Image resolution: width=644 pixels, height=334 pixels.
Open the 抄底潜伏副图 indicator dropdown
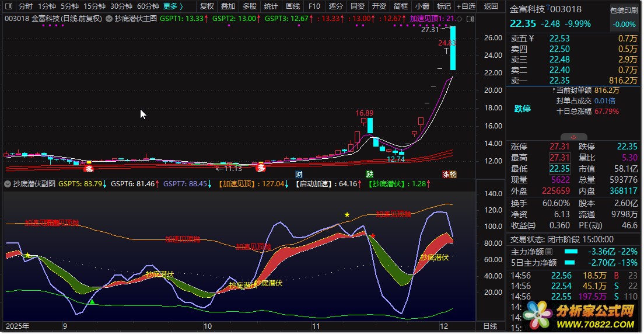pyautogui.click(x=8, y=183)
